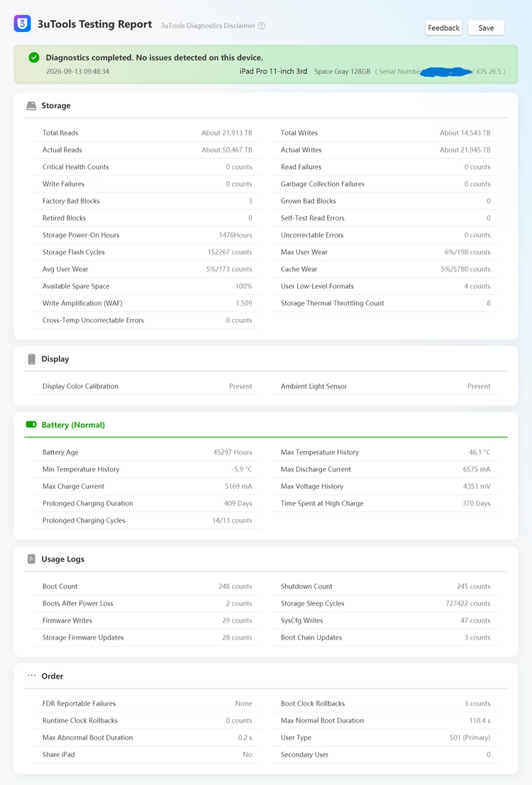The image size is (532, 785).
Task: Click the disclaimer question mark icon
Action: point(261,26)
